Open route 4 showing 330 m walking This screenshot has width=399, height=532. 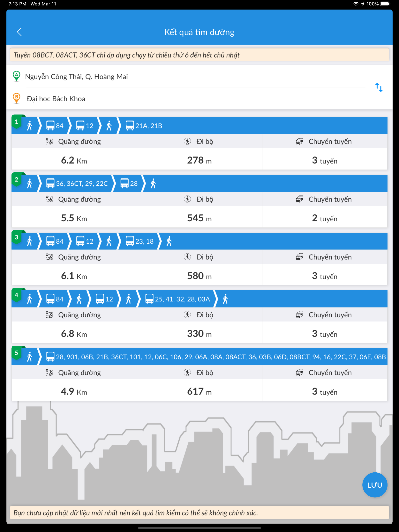point(199,316)
